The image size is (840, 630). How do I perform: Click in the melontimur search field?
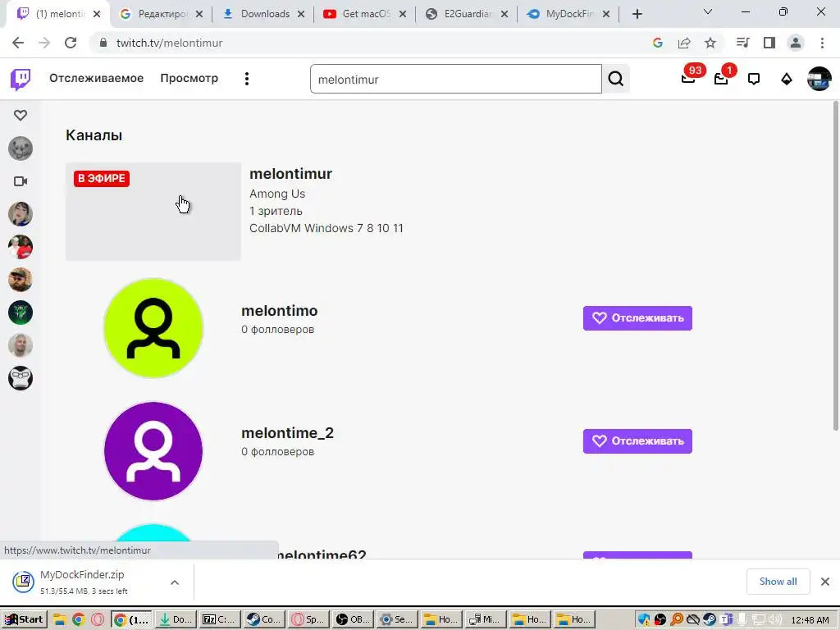(455, 80)
